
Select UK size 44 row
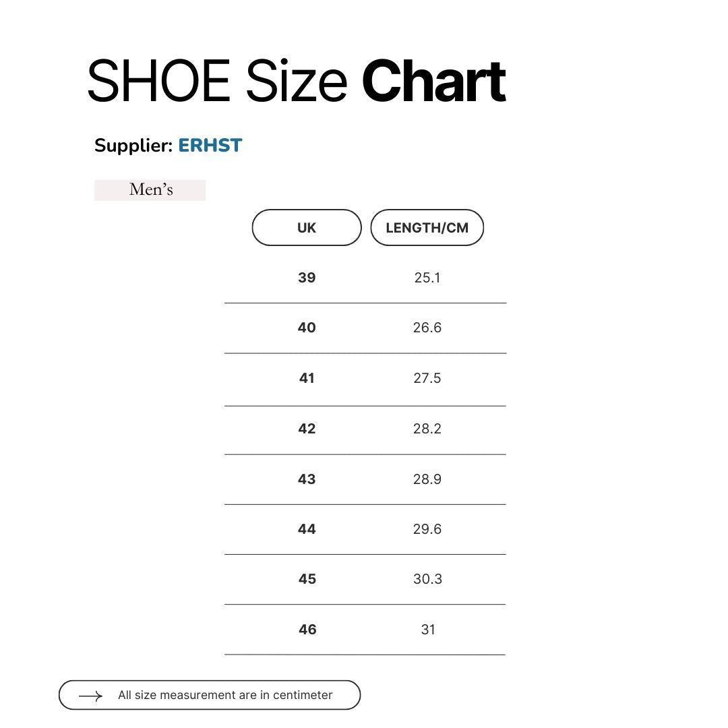[x=365, y=529]
